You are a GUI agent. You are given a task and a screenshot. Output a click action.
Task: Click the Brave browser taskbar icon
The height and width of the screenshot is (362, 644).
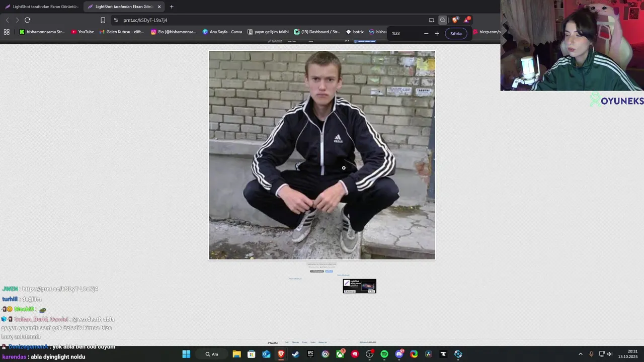click(x=281, y=354)
